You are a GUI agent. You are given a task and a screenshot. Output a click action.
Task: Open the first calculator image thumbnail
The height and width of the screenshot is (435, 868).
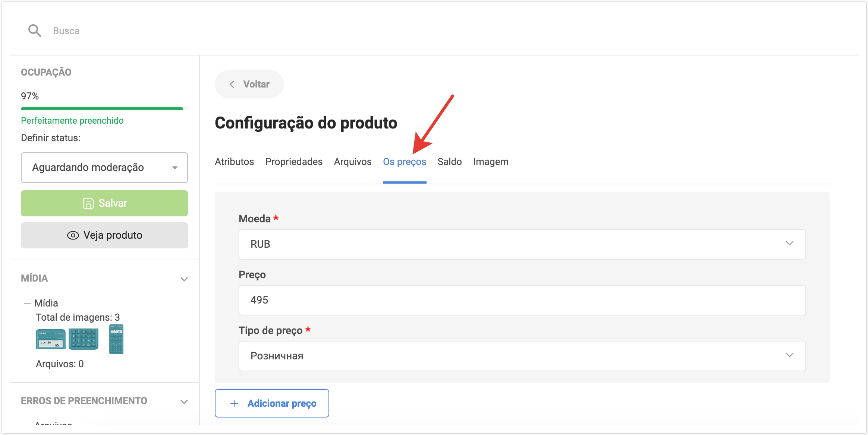coord(50,339)
